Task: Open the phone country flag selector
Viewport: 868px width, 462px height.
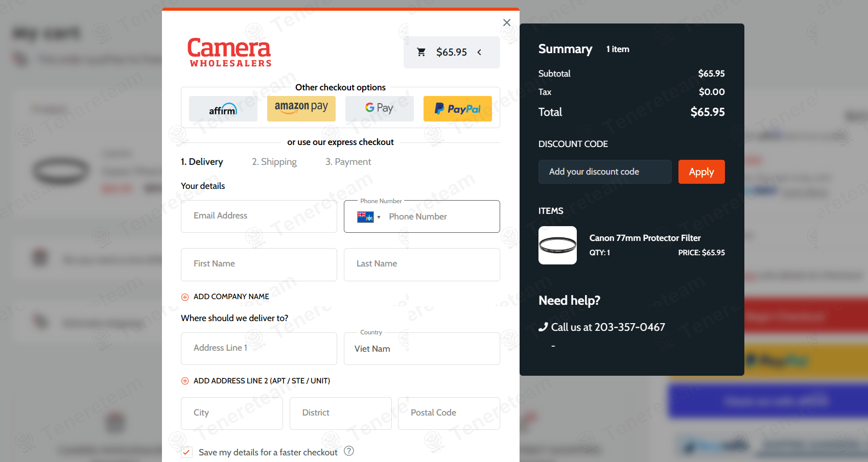Action: [369, 217]
